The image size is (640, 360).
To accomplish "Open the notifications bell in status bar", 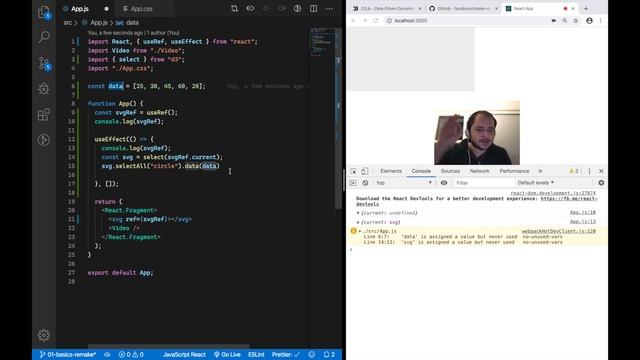I will [329, 355].
